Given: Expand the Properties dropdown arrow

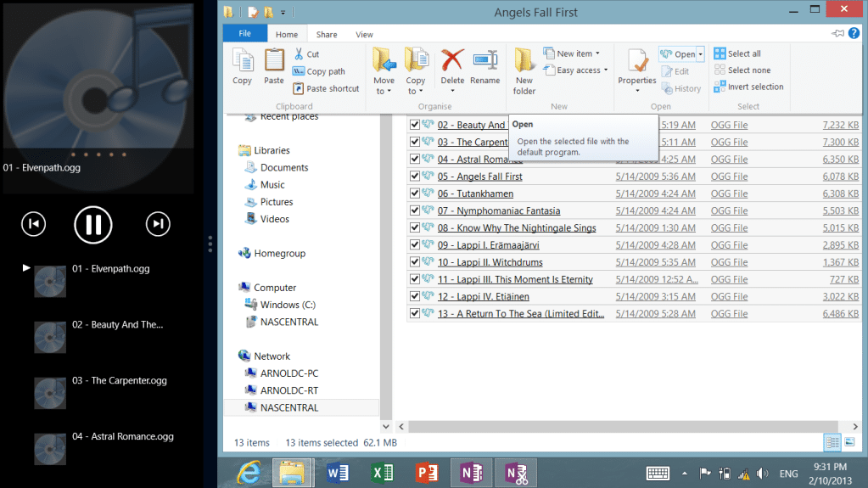Looking at the screenshot, I should 637,91.
